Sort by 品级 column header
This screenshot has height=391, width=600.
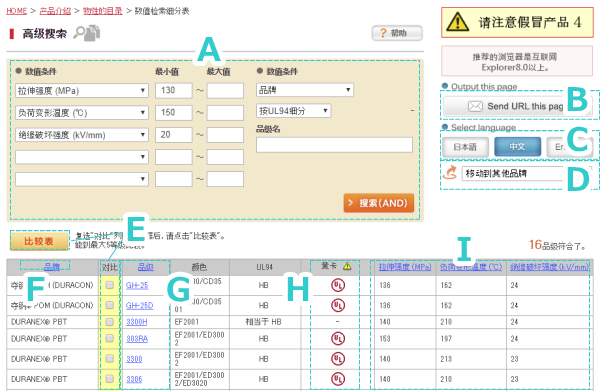(145, 267)
